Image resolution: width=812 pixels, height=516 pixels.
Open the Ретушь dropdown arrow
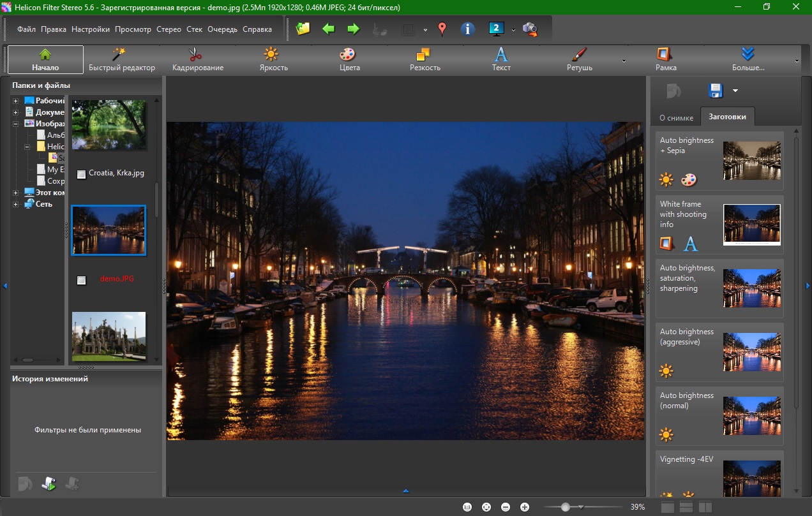point(623,61)
